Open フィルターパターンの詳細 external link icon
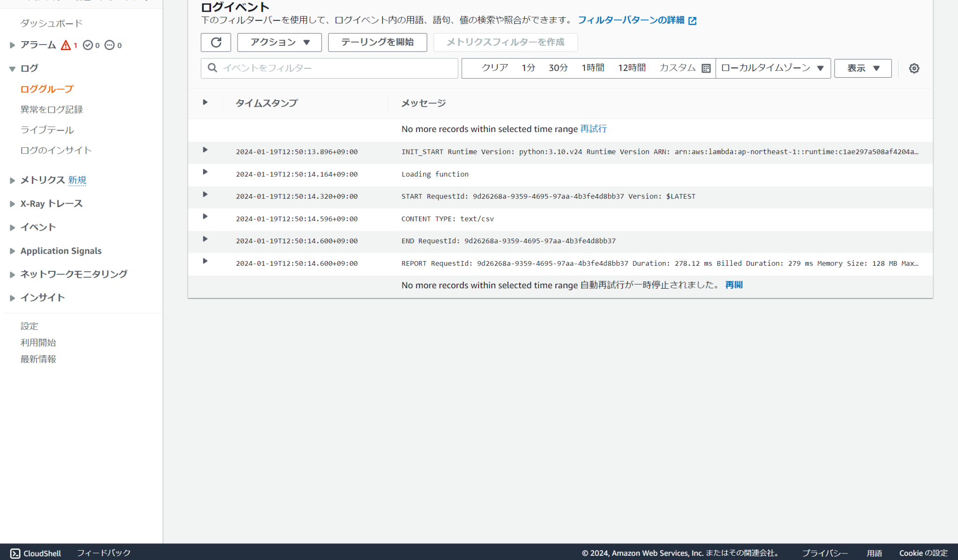 coord(694,20)
